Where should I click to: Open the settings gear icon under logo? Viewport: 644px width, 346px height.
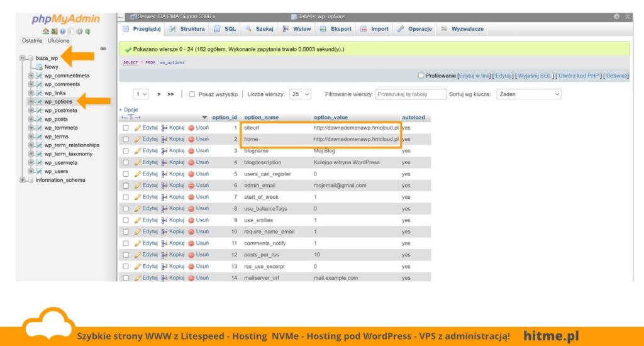coord(79,31)
